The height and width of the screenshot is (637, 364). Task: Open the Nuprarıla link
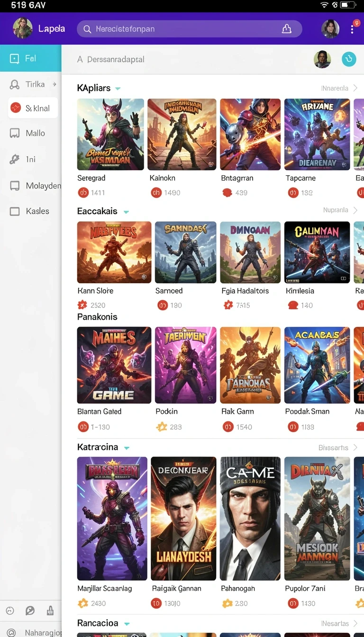pos(336,210)
